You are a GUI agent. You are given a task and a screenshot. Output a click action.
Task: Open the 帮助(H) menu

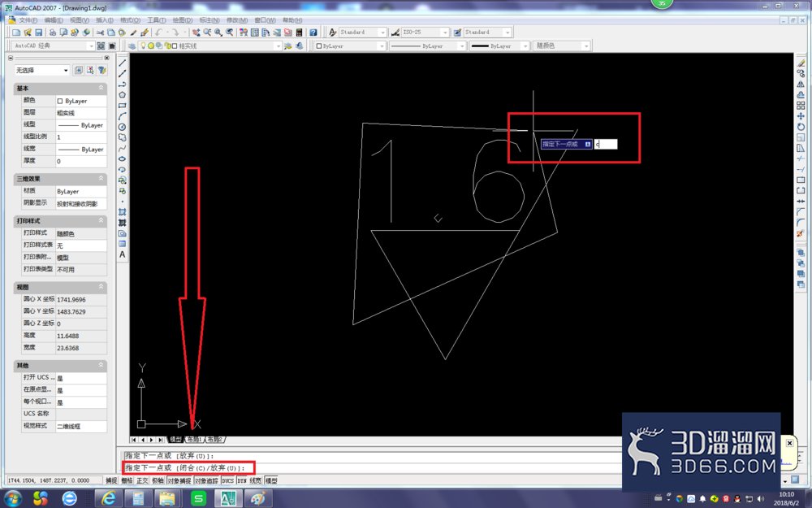(292, 20)
